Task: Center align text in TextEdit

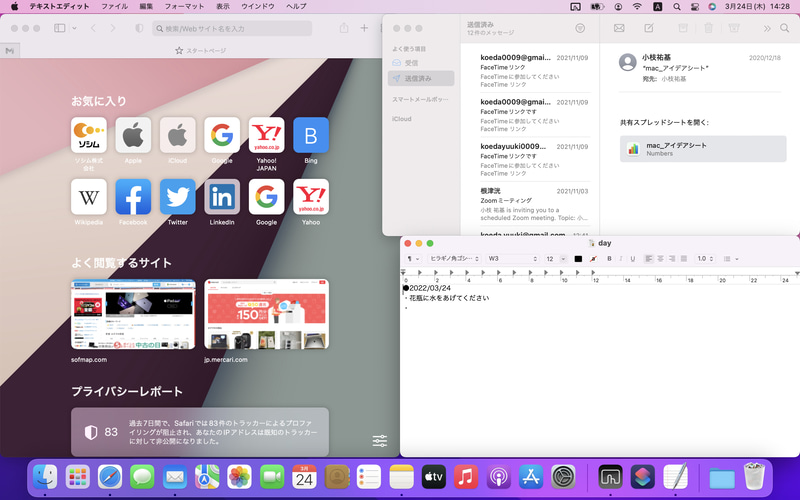Action: pyautogui.click(x=660, y=259)
